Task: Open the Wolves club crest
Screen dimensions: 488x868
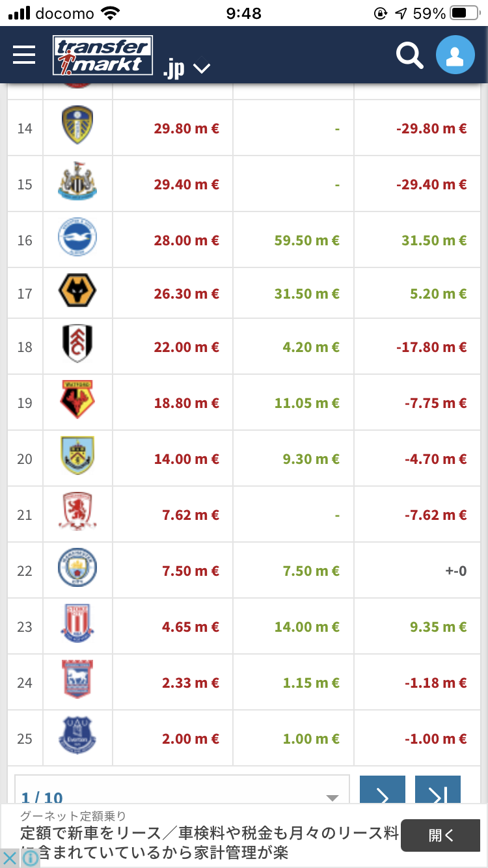Action: click(77, 293)
